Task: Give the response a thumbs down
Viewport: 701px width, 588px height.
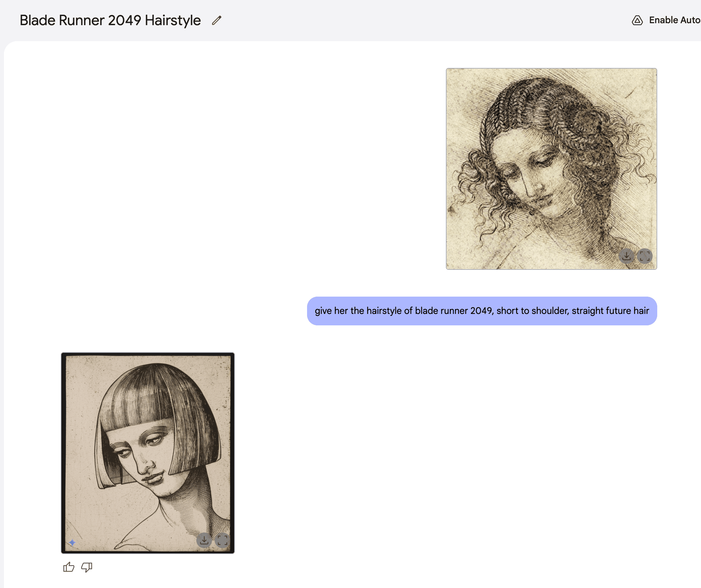Action: coord(87,567)
